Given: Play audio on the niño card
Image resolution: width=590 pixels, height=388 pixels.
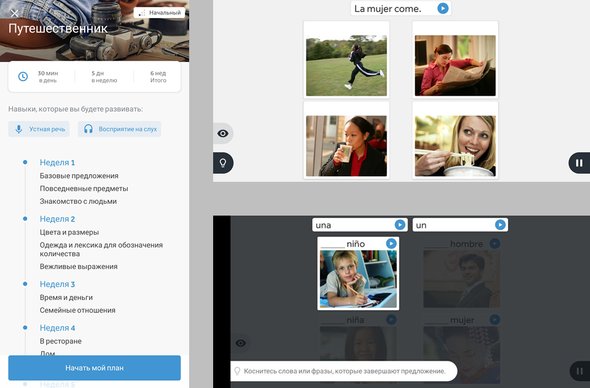Looking at the screenshot, I should pyautogui.click(x=391, y=243).
